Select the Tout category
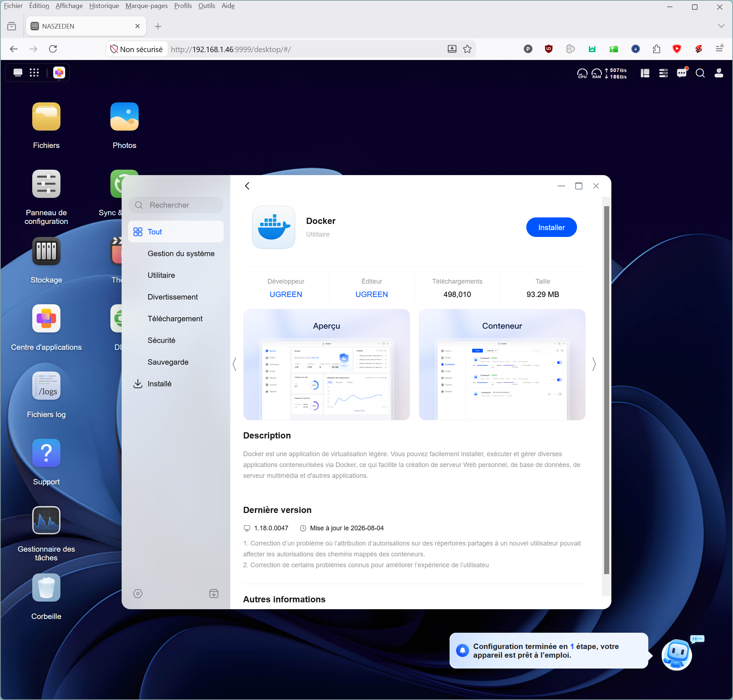This screenshot has height=700, width=733. (176, 232)
